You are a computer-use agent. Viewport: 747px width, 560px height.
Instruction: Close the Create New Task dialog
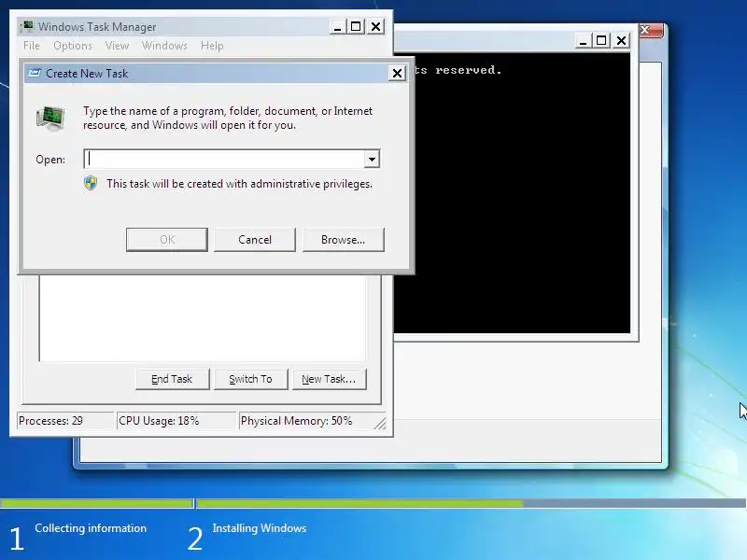[397, 74]
